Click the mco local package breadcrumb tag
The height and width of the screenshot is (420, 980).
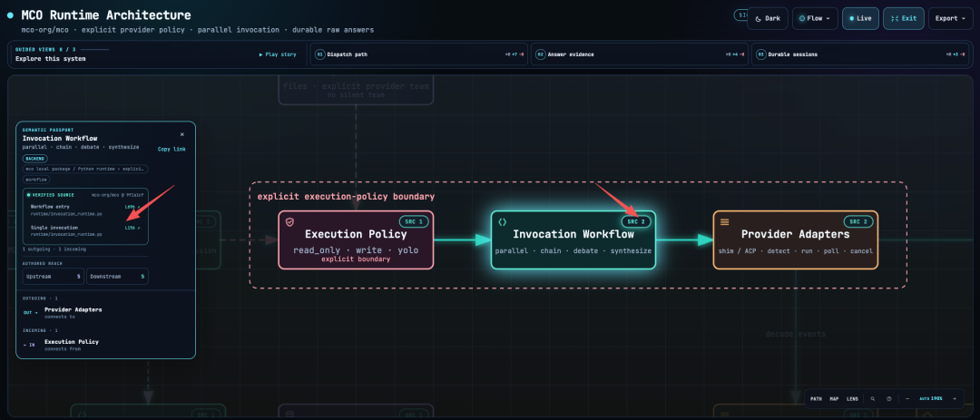pos(85,169)
